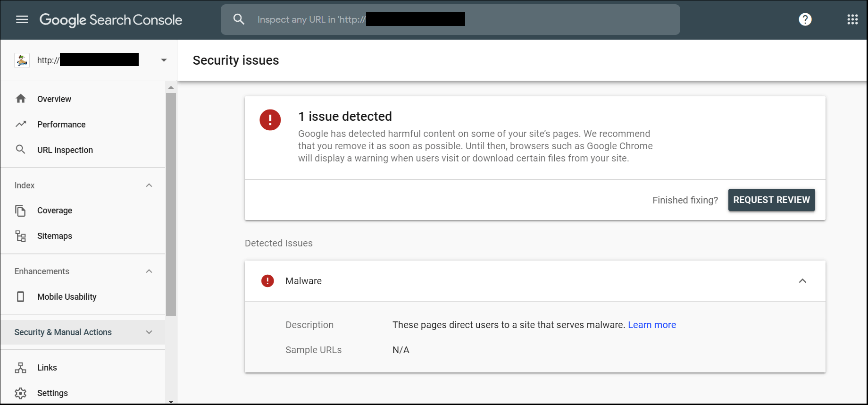The height and width of the screenshot is (405, 868).
Task: Click the property favicon thumbnail
Action: (22, 60)
